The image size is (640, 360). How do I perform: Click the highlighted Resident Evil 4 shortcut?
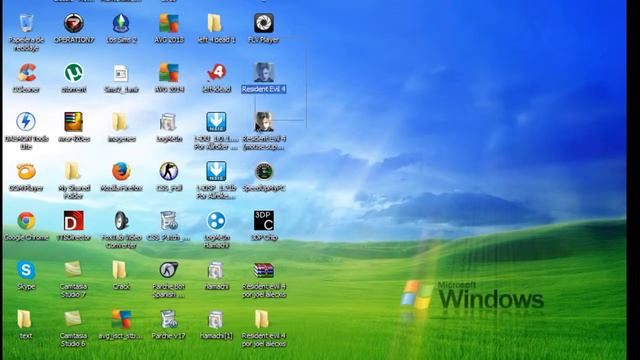tap(264, 73)
